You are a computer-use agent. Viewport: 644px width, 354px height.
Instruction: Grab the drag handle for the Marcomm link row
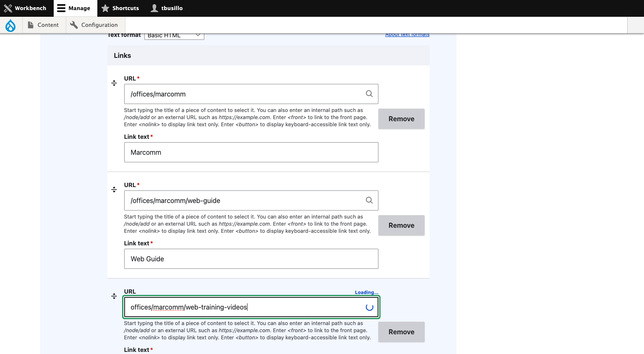point(114,83)
